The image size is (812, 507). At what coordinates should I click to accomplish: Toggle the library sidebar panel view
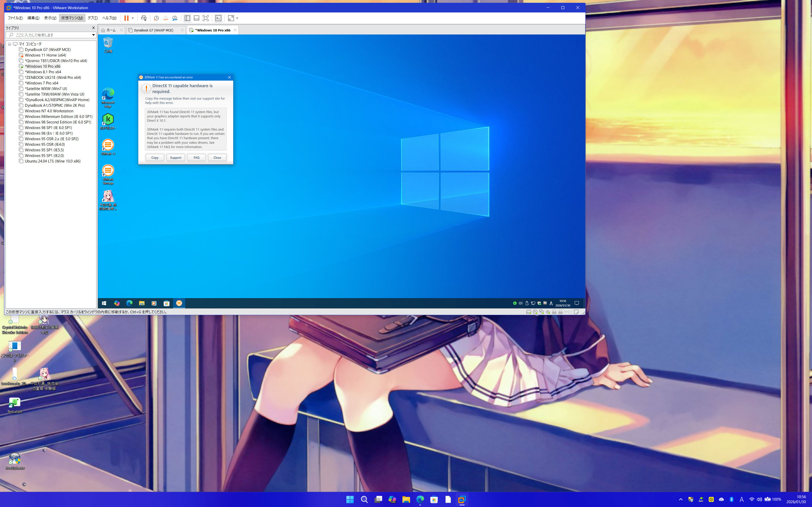point(187,18)
